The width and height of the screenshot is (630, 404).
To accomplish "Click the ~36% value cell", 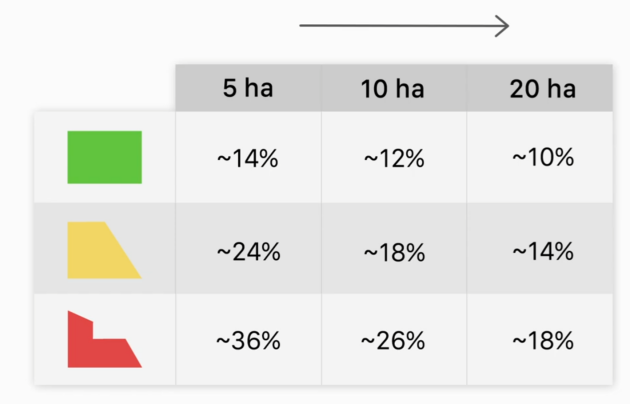I will (x=248, y=341).
